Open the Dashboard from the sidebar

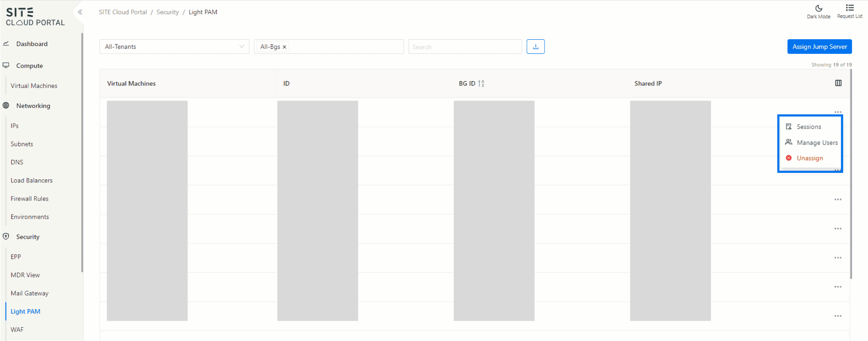(32, 44)
